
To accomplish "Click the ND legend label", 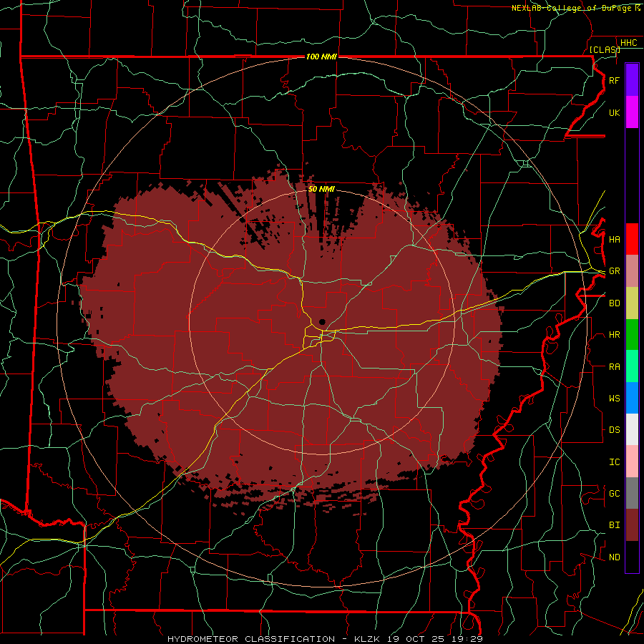I will (x=614, y=557).
